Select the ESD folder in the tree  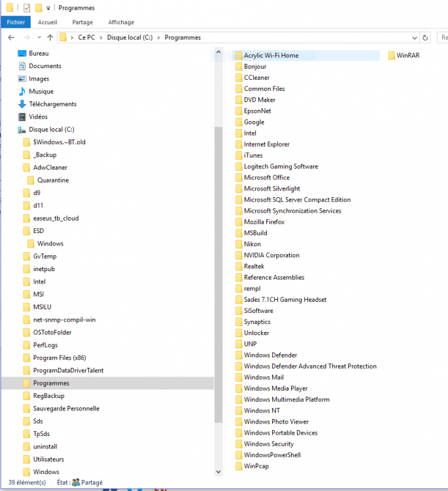pos(38,231)
